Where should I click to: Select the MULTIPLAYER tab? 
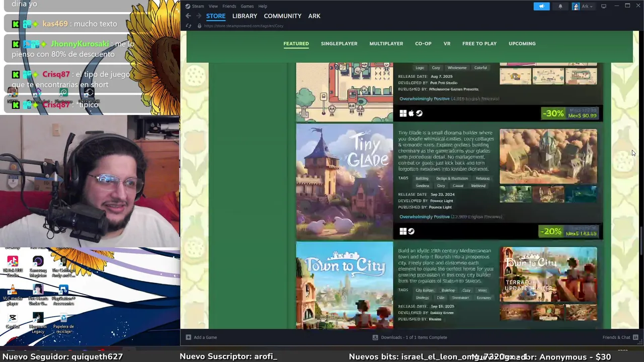tap(386, 44)
